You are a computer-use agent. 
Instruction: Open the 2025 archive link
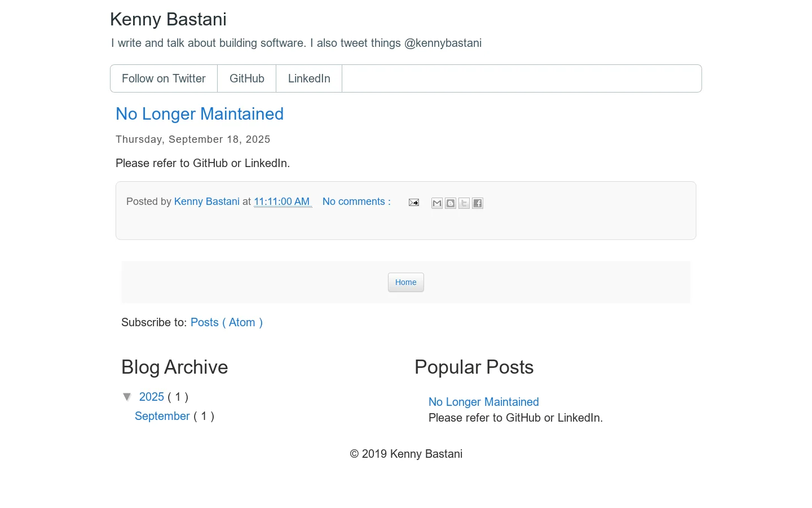coord(152,397)
